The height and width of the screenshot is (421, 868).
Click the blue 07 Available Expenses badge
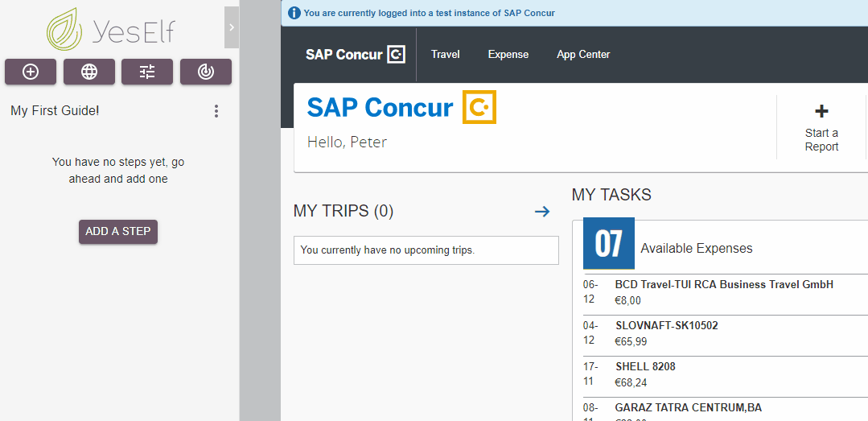[x=609, y=243]
